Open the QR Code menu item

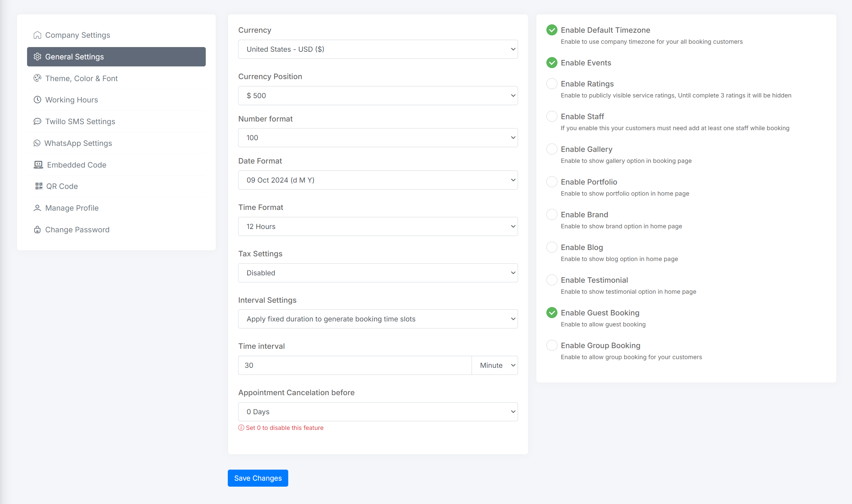(x=116, y=186)
